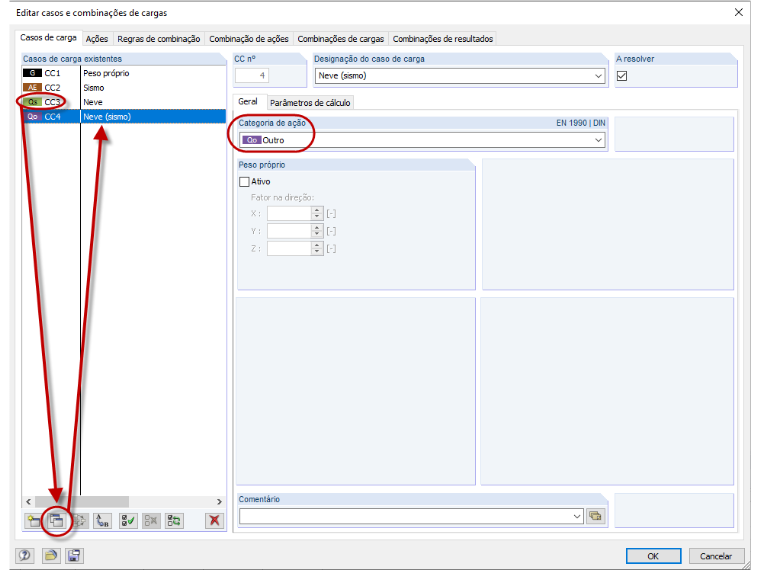Image resolution: width=760 pixels, height=570 pixels.
Task: Click the greyed-out split load case icon
Action: click(80, 521)
